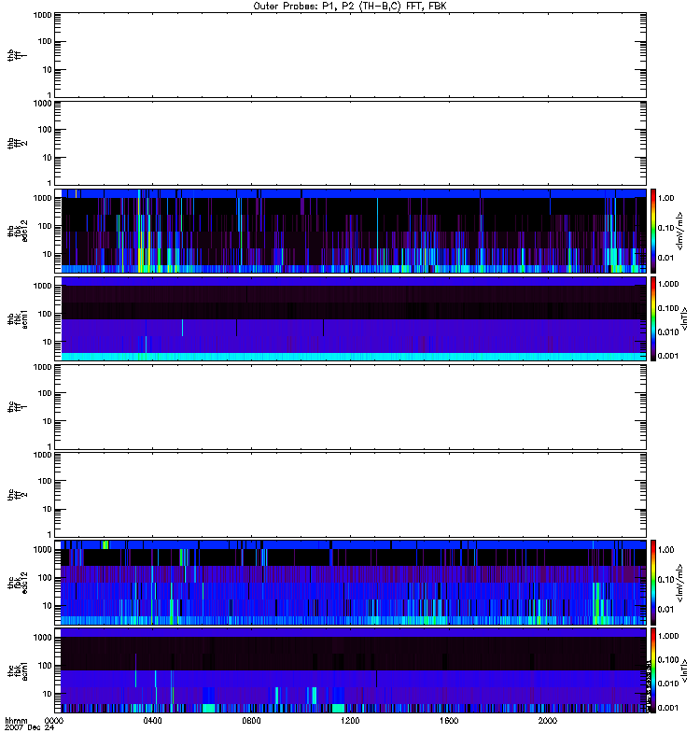Click the 1200 time axis label
The height and width of the screenshot is (747, 700).
(x=350, y=721)
